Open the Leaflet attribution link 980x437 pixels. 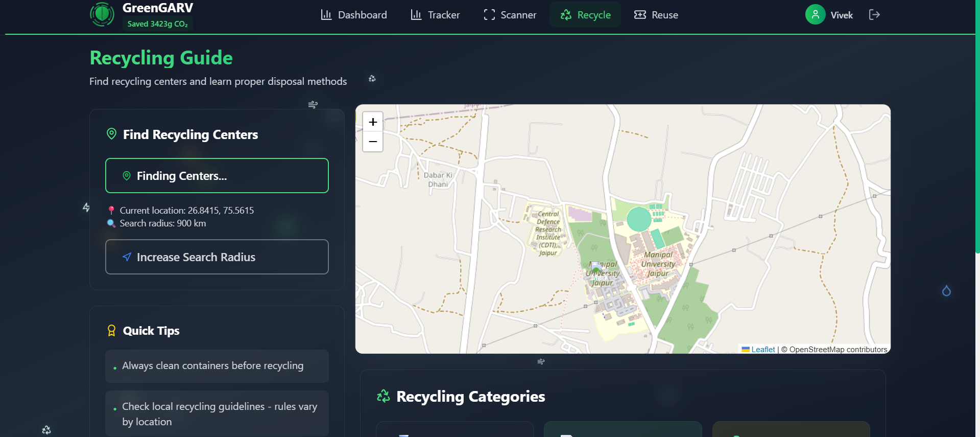pos(763,350)
